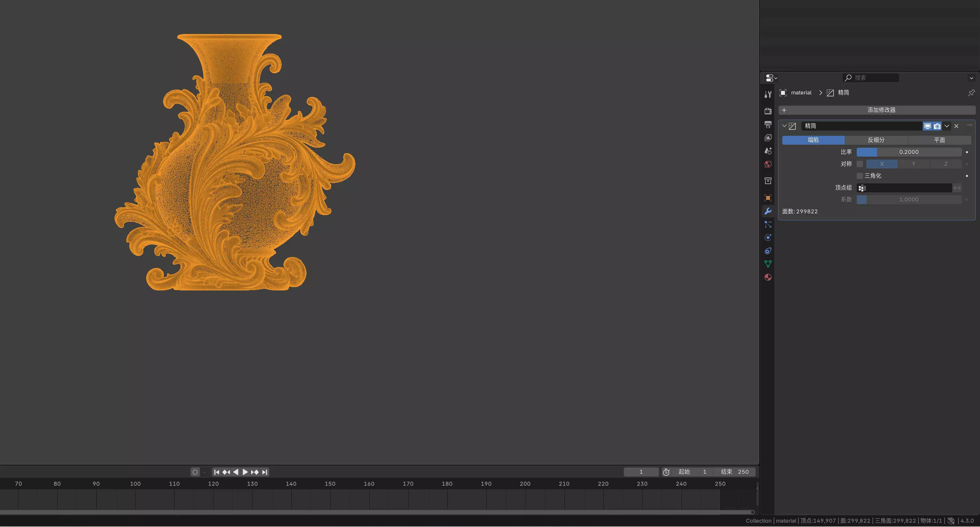The width and height of the screenshot is (980, 527).
Task: Open the Object Data properties tab
Action: pos(768,264)
